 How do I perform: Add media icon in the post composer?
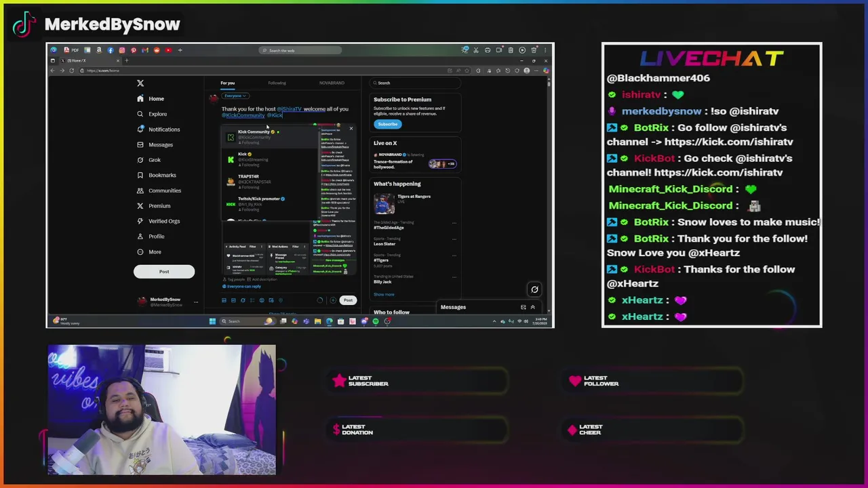coord(224,300)
